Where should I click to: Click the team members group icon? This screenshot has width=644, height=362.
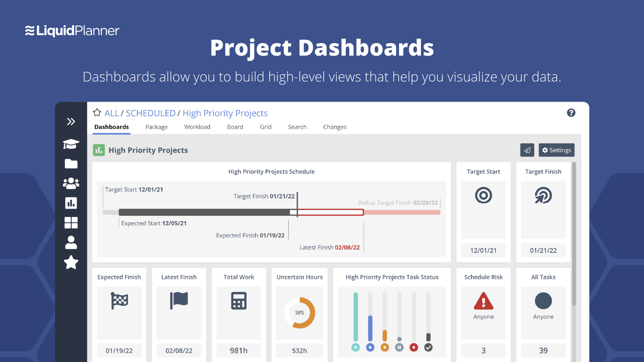click(72, 183)
